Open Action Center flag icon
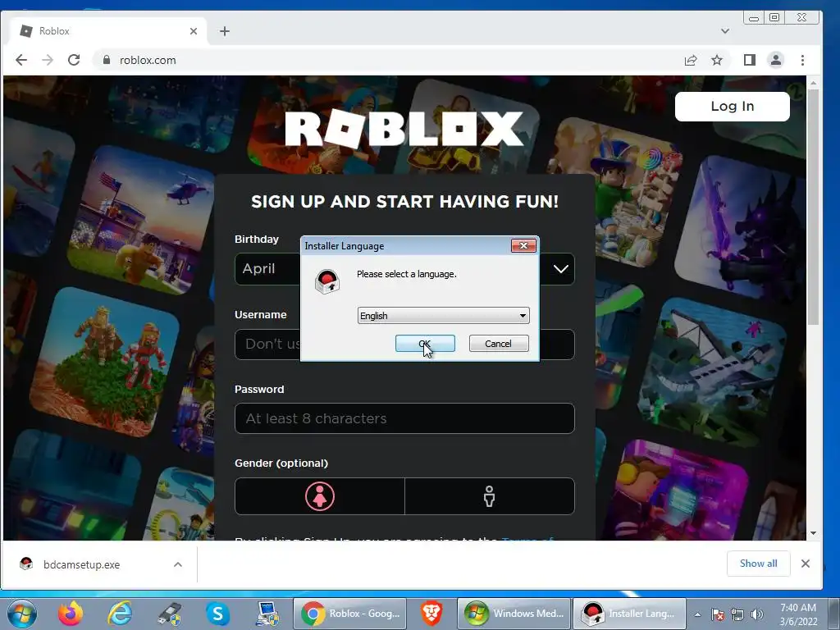The height and width of the screenshot is (630, 840). 718,614
